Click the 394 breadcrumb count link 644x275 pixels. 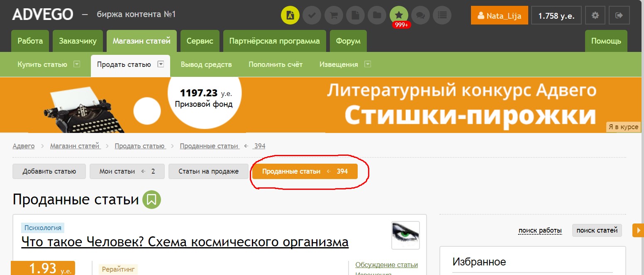pos(260,146)
